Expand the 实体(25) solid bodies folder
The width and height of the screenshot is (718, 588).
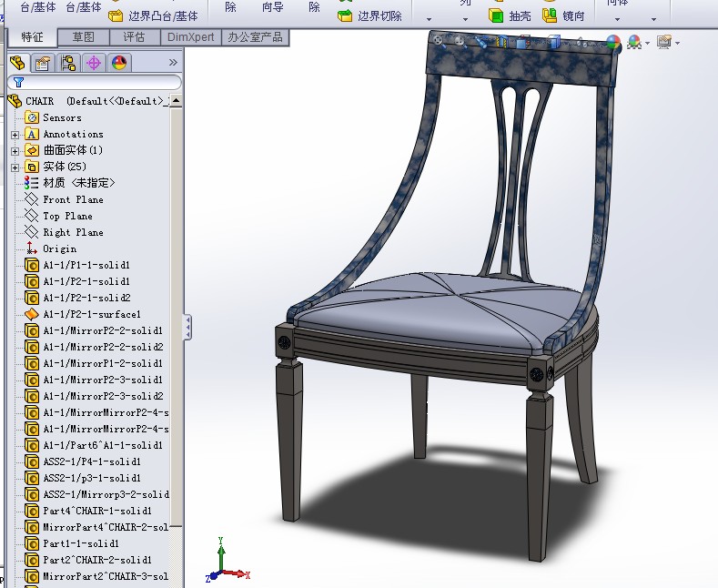point(15,167)
